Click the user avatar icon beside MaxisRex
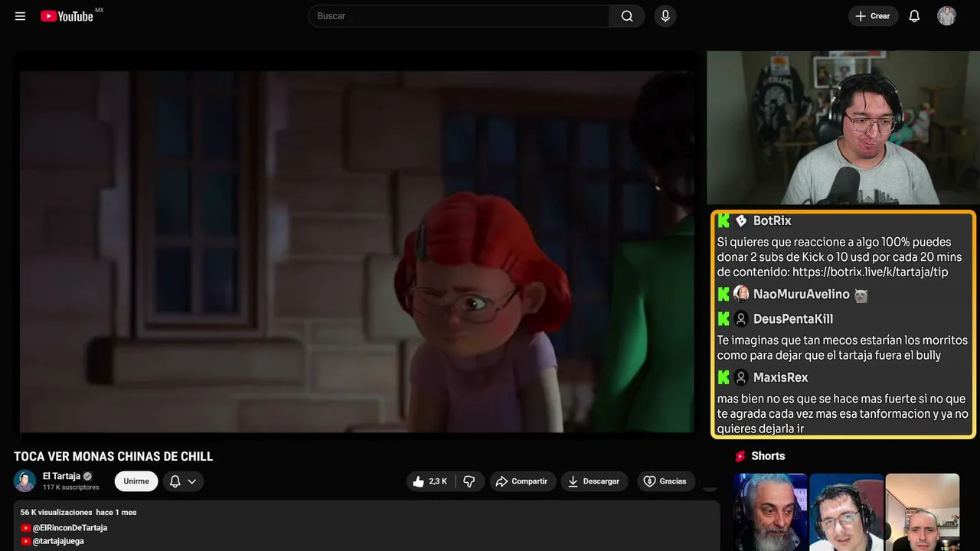This screenshot has width=980, height=551. [741, 377]
